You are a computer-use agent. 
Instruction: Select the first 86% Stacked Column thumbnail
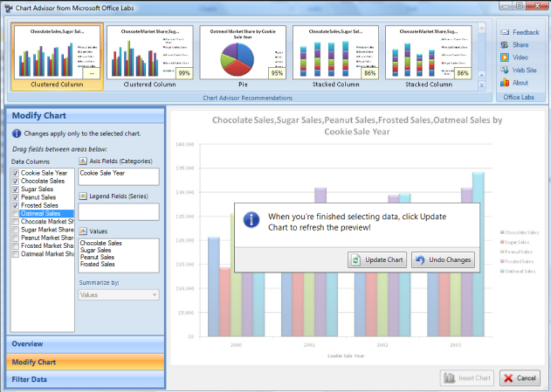(335, 56)
